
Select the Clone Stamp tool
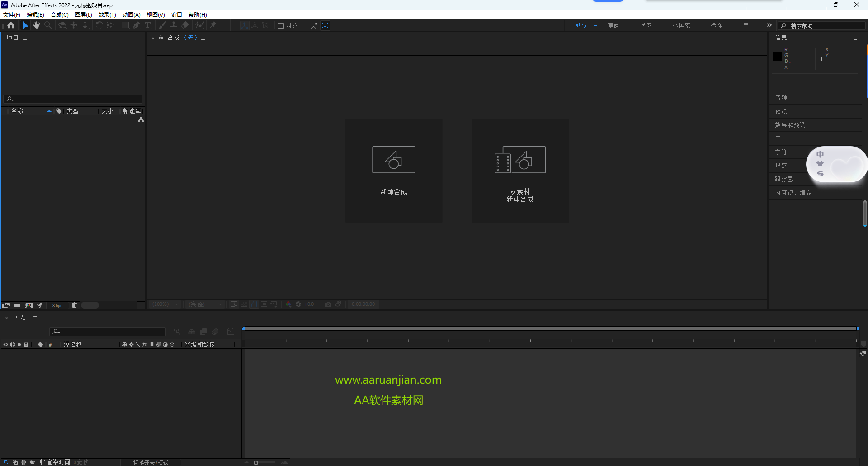[x=174, y=25]
